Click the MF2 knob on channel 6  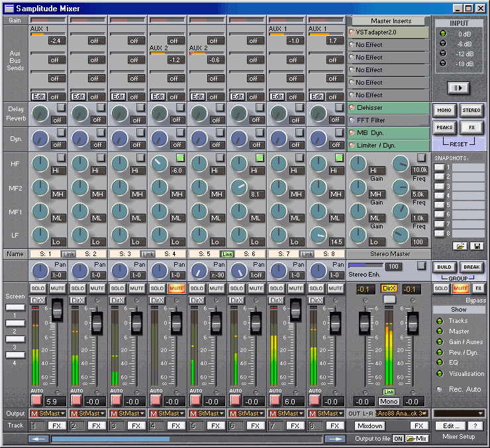pos(239,187)
